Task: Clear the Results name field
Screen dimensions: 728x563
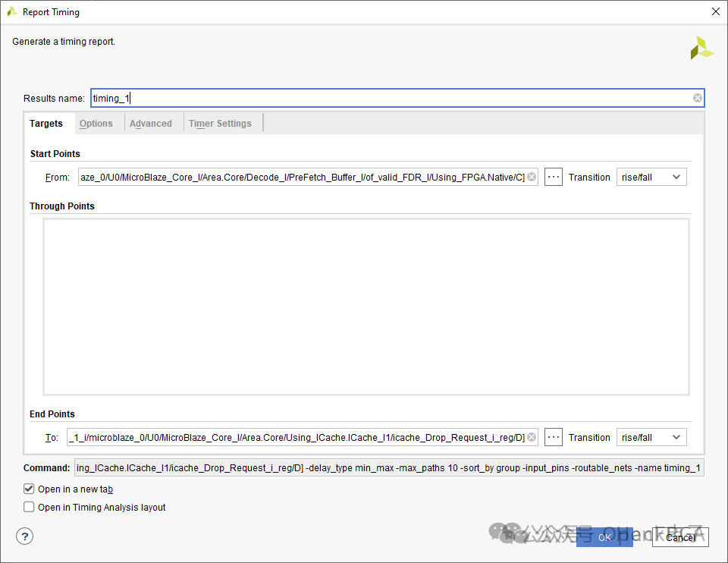Action: [698, 98]
